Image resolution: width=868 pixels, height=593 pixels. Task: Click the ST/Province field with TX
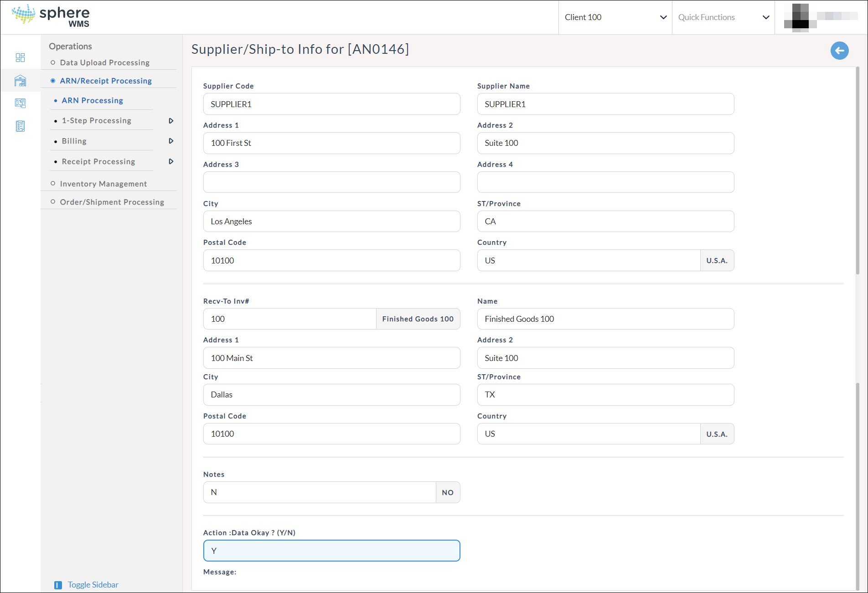[x=605, y=395]
